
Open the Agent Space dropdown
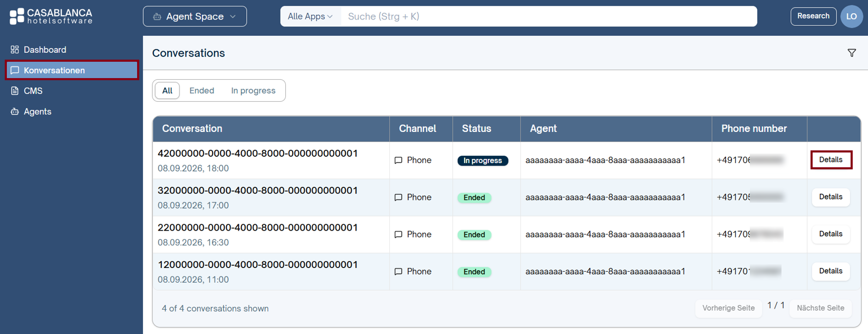tap(195, 16)
